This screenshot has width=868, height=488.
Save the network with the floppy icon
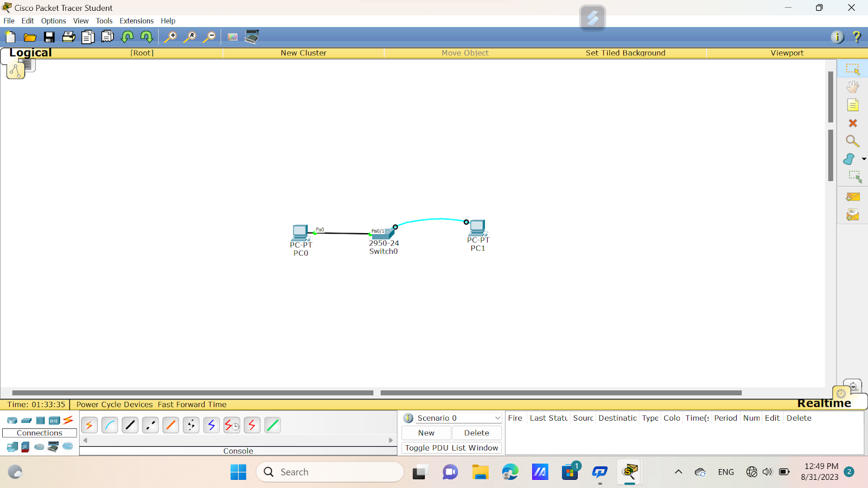point(49,37)
